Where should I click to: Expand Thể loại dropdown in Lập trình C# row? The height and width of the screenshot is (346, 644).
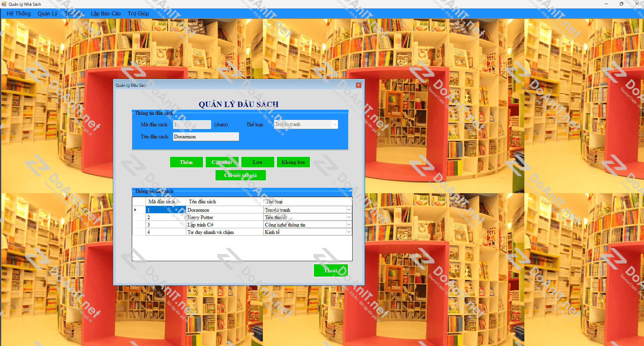[349, 225]
